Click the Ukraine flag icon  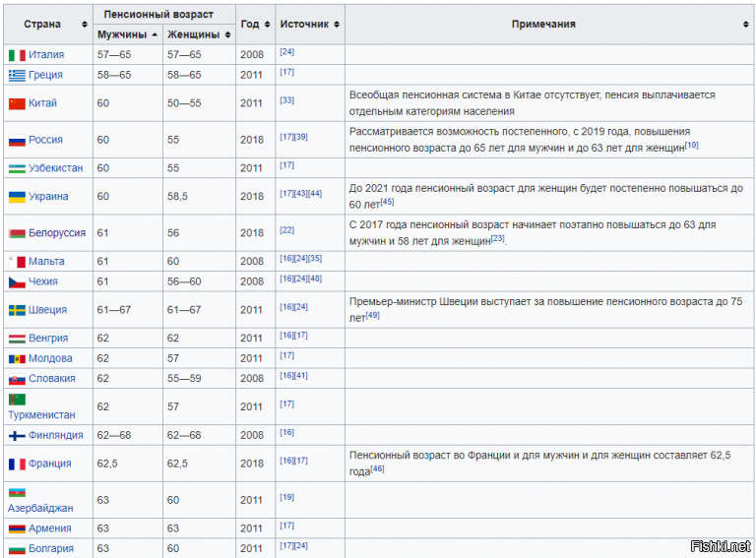tap(17, 196)
